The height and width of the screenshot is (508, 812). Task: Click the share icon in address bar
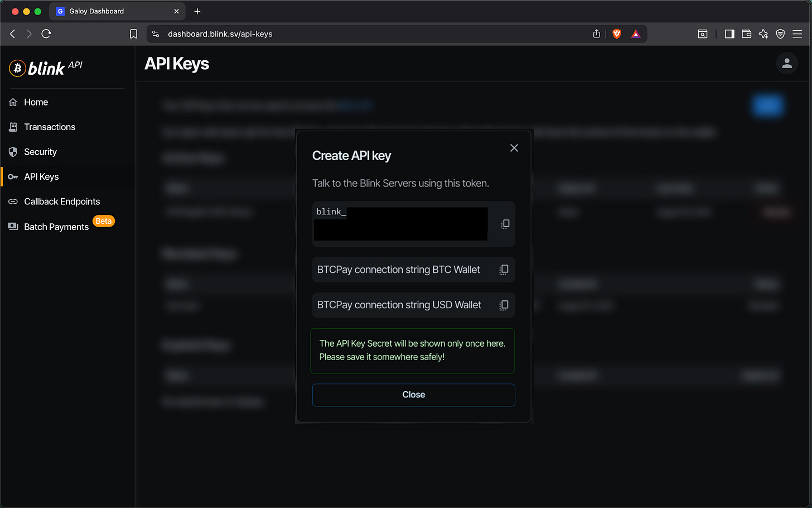pyautogui.click(x=596, y=34)
